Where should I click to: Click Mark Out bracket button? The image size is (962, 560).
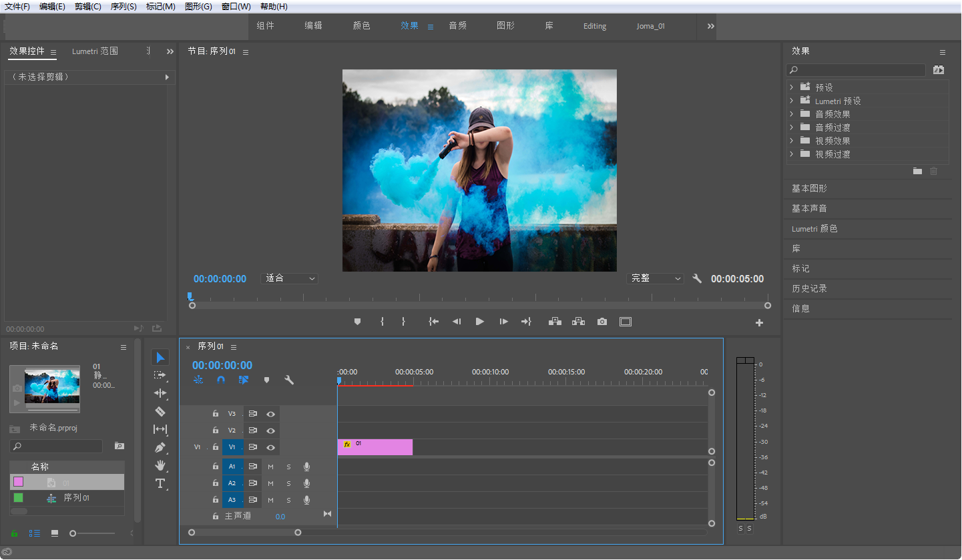[x=403, y=322]
